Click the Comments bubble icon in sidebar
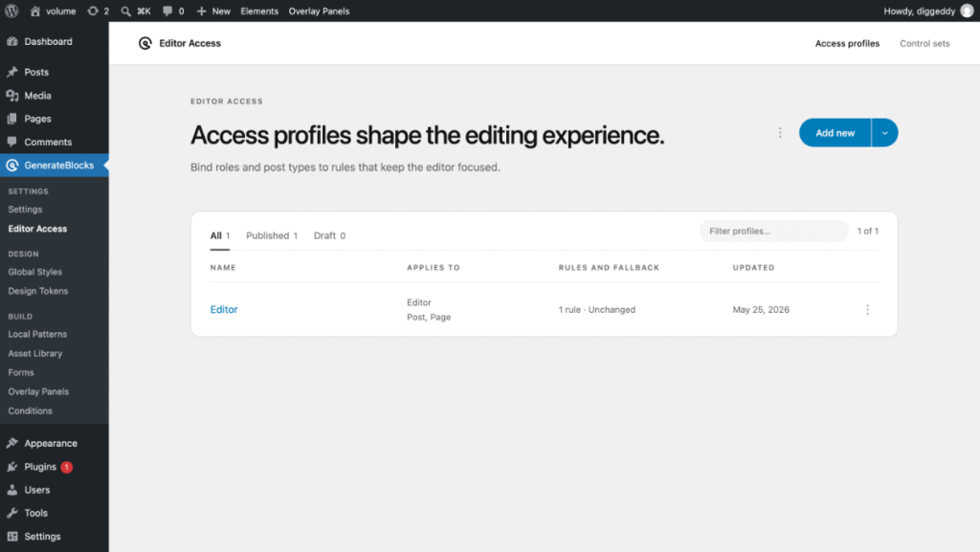Viewport: 980px width, 552px height. tap(12, 142)
